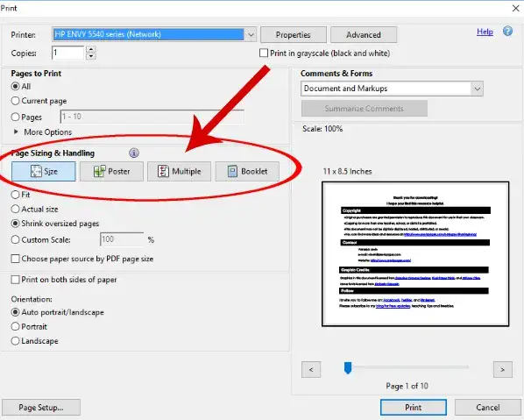Image resolution: width=524 pixels, height=420 pixels.
Task: Choose the Multiple pages per sheet option
Action: (179, 171)
